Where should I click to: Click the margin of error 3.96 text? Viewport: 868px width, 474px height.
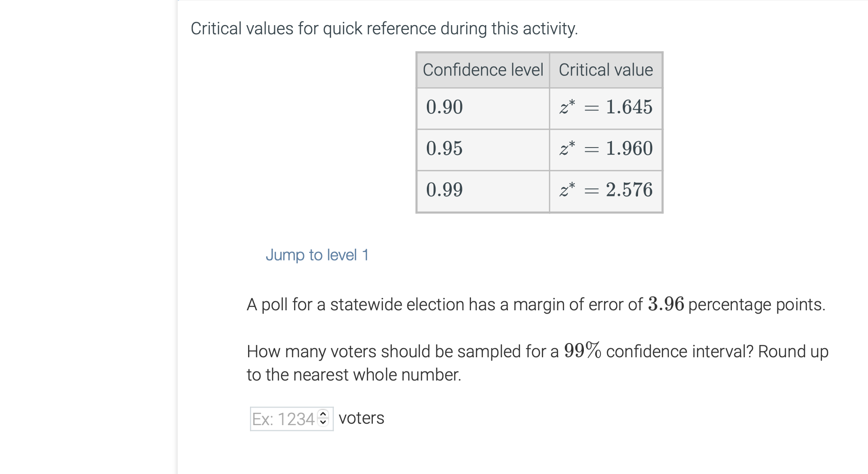(666, 304)
